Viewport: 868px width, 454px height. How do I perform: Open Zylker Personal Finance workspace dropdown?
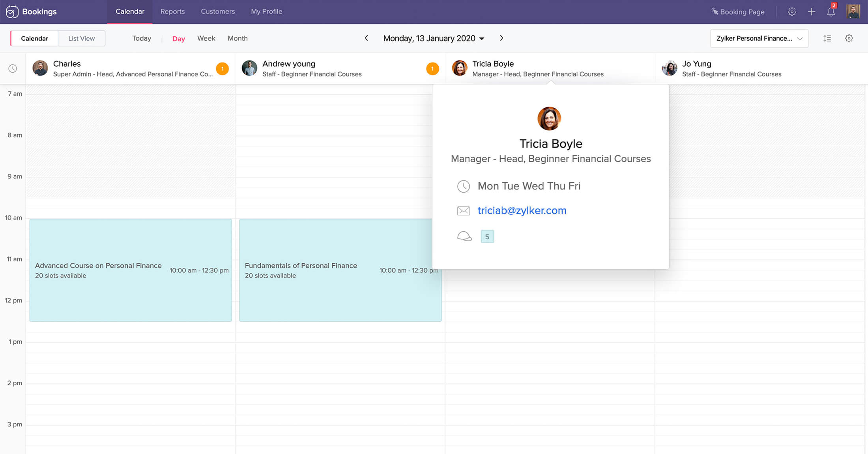[x=759, y=38]
